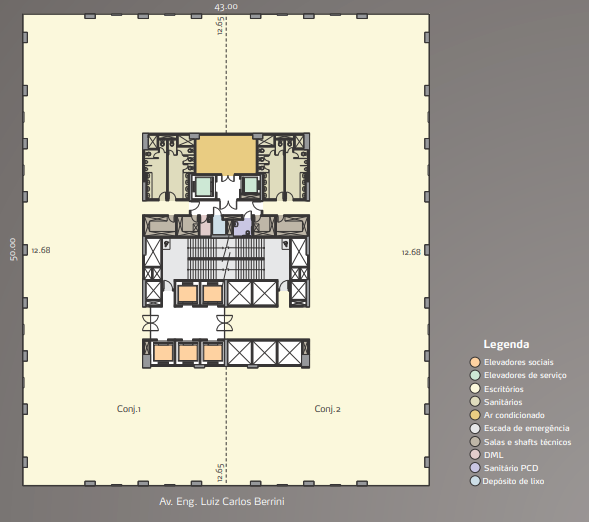Select the Conj.2 office label
The image size is (589, 522).
tap(328, 409)
